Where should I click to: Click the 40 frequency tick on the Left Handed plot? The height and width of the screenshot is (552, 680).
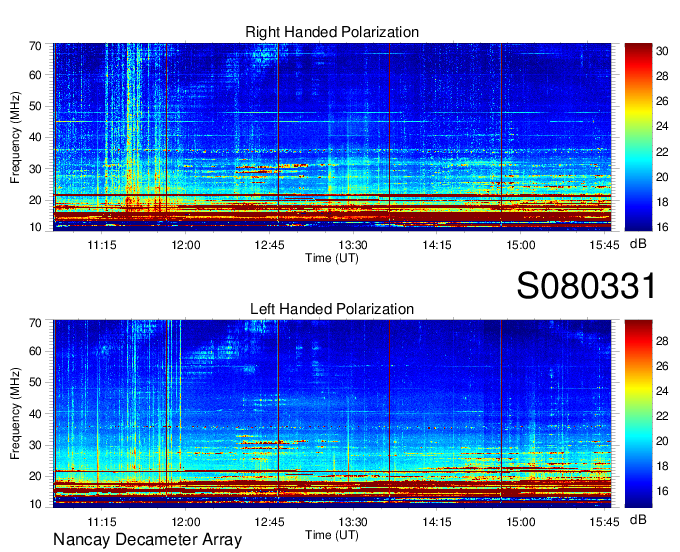tap(35, 414)
